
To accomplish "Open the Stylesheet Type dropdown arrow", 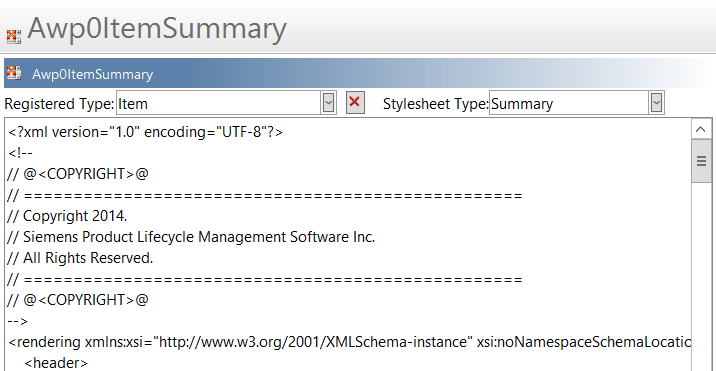I will tap(656, 103).
